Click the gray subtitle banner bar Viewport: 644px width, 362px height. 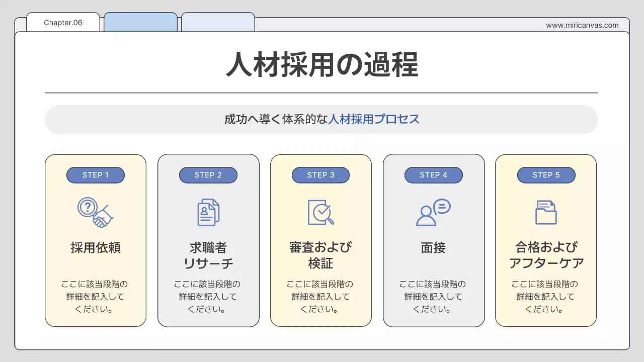click(321, 119)
